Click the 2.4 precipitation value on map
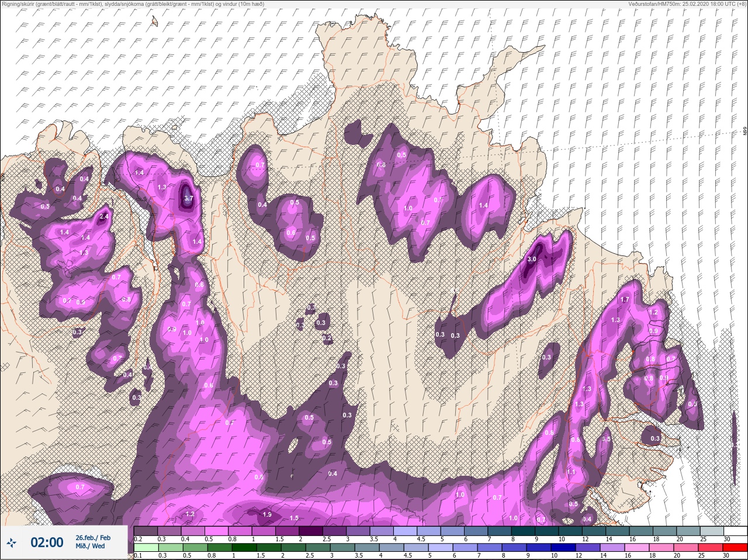Viewport: 748px width, 560px height. tap(105, 216)
